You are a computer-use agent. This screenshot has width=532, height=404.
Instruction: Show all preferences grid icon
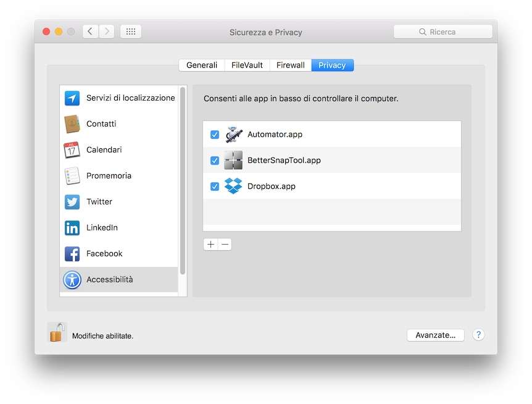pyautogui.click(x=131, y=32)
